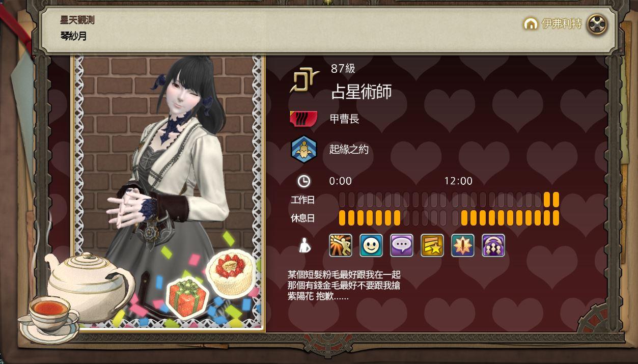Click the character name 琴紗月
638x364 pixels.
[74, 36]
